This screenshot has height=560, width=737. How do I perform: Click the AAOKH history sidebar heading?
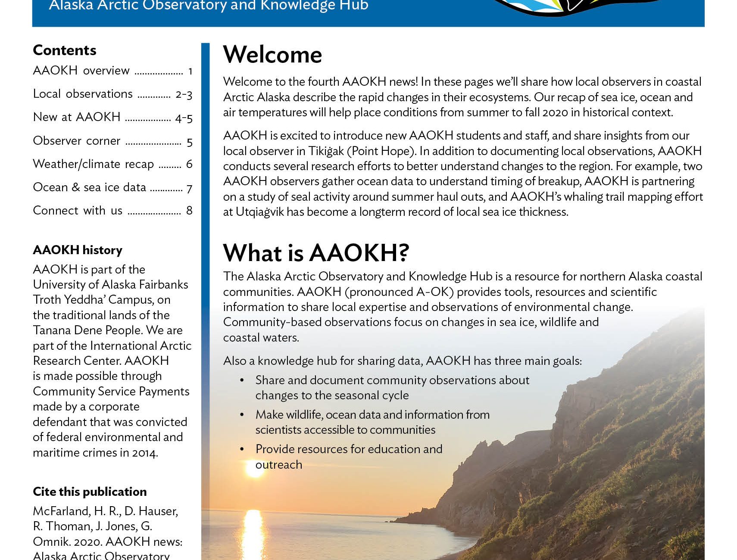coord(78,250)
